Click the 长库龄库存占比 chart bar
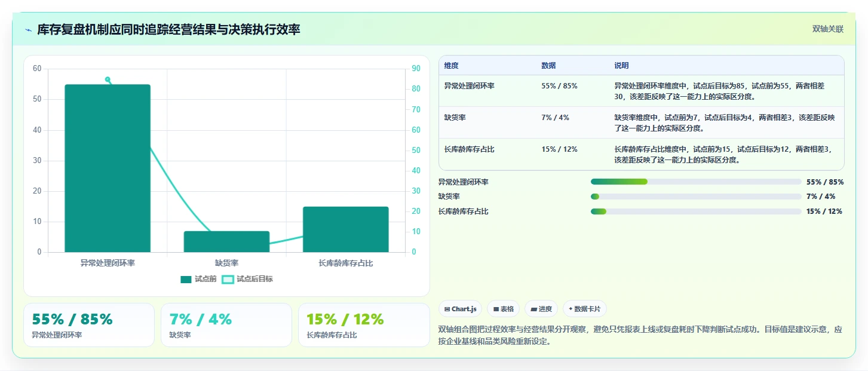This screenshot has height=371, width=868. click(x=345, y=229)
